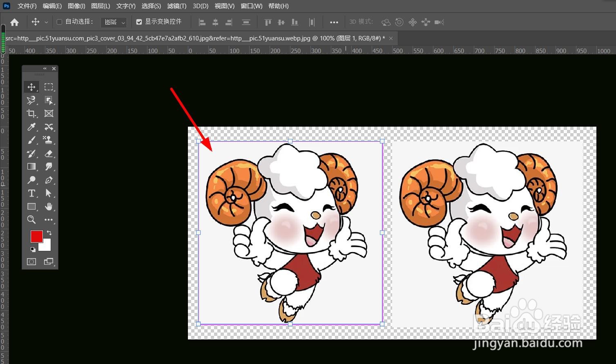
Task: Open the 文件(F) menu
Action: tap(27, 6)
